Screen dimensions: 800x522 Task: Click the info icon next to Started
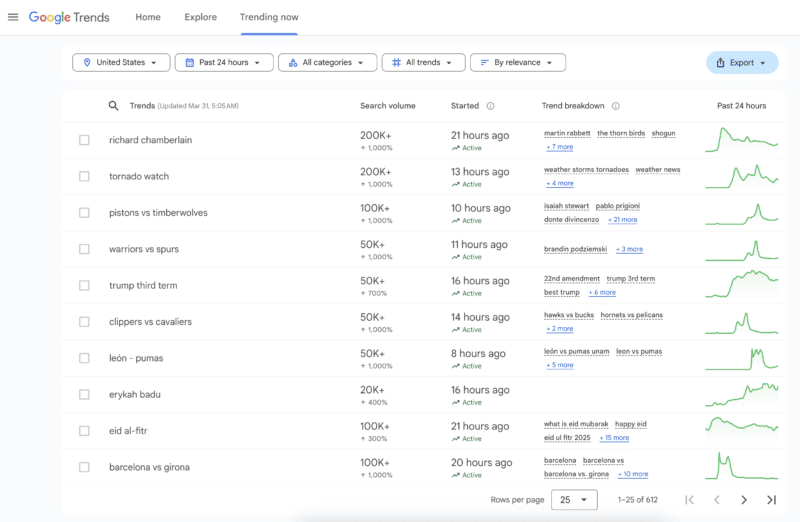click(x=490, y=106)
